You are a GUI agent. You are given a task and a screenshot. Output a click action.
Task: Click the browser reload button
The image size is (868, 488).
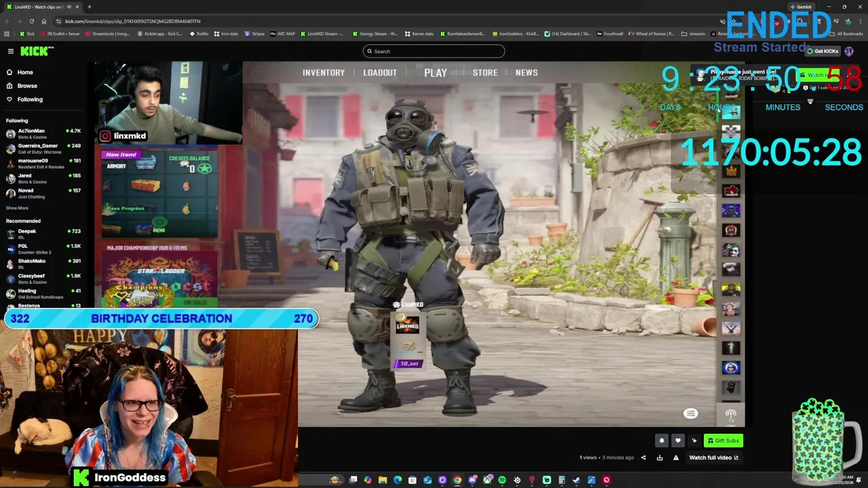click(32, 21)
